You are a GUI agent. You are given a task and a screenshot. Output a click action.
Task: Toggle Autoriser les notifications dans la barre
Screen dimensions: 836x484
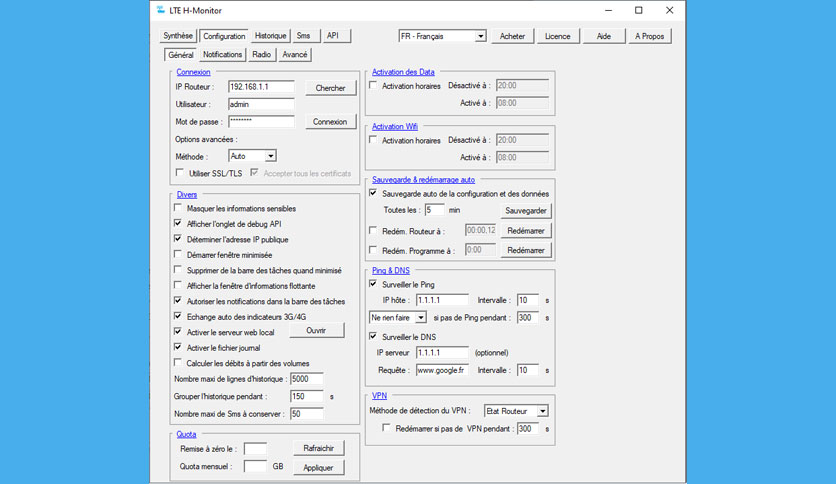(x=178, y=301)
